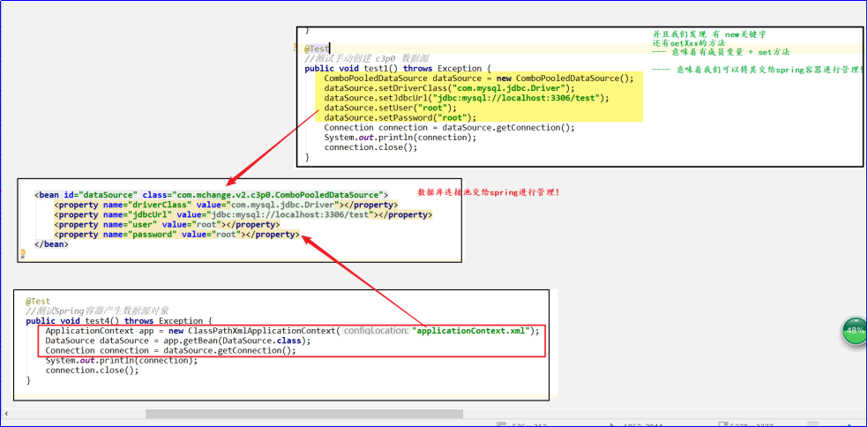
Task: Click the dataSource.setJdbcUrl line
Action: click(x=467, y=98)
